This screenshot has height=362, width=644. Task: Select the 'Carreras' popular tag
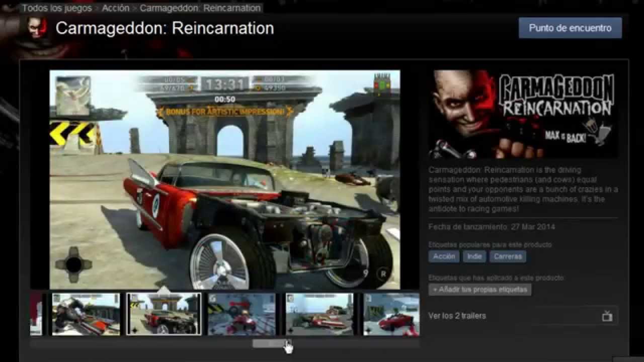(508, 256)
